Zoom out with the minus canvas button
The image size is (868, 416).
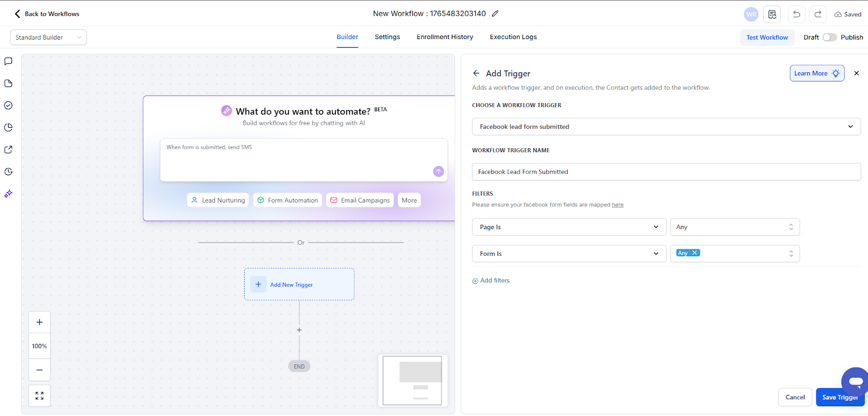coord(40,370)
